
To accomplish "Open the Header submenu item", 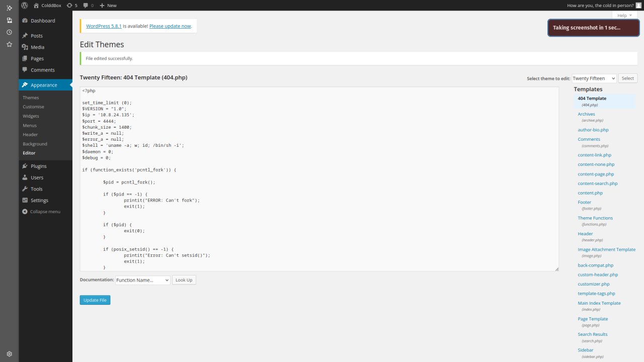I will pyautogui.click(x=30, y=135).
